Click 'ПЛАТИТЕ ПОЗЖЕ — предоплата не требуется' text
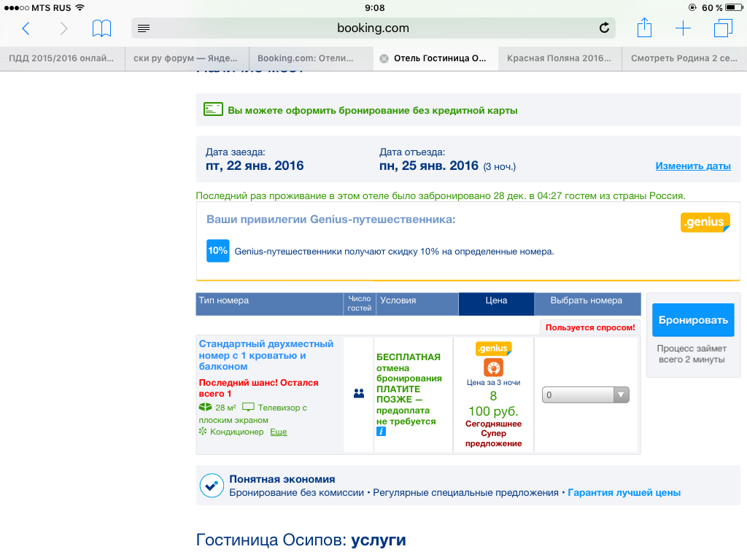 [x=406, y=405]
